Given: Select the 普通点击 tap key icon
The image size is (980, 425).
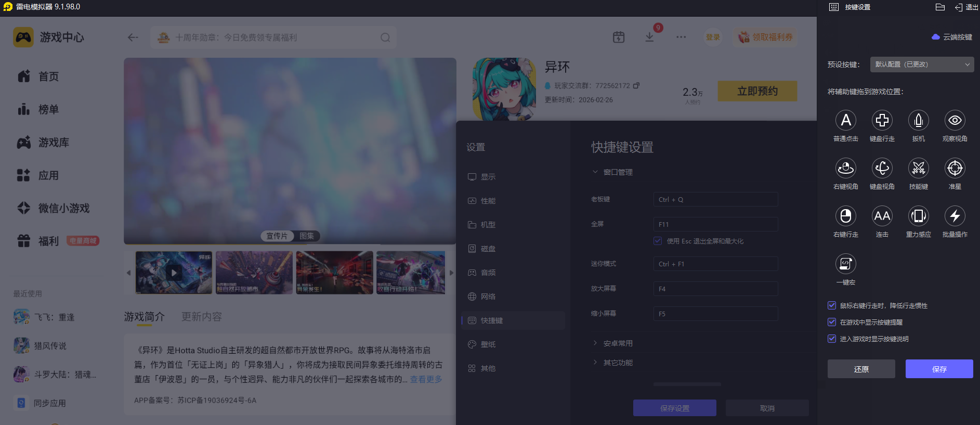Looking at the screenshot, I should tap(846, 120).
